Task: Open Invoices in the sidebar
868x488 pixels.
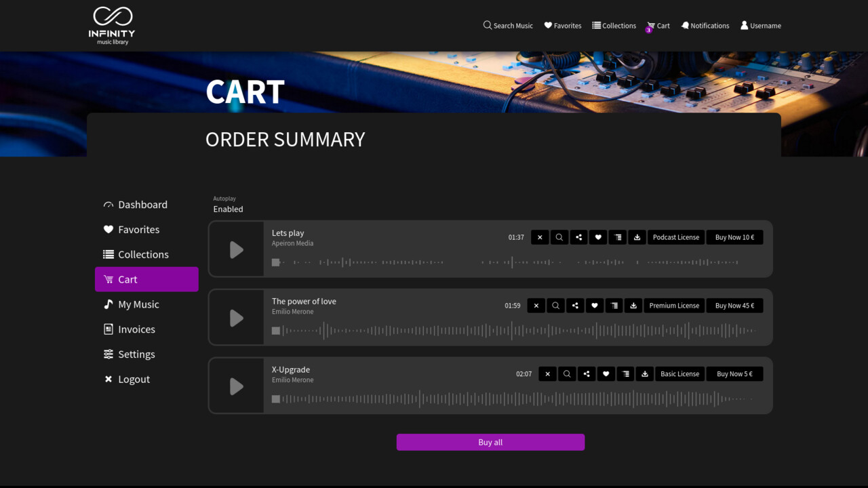Action: pyautogui.click(x=146, y=329)
